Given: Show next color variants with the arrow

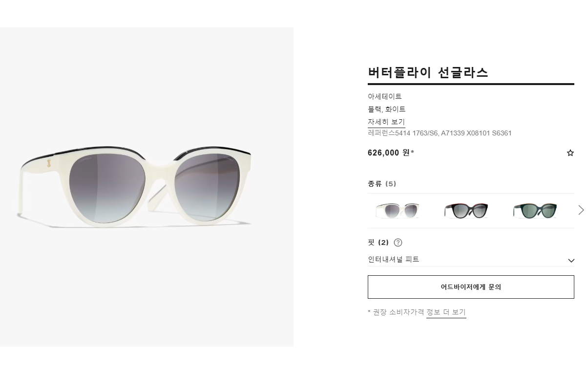Looking at the screenshot, I should click(581, 210).
